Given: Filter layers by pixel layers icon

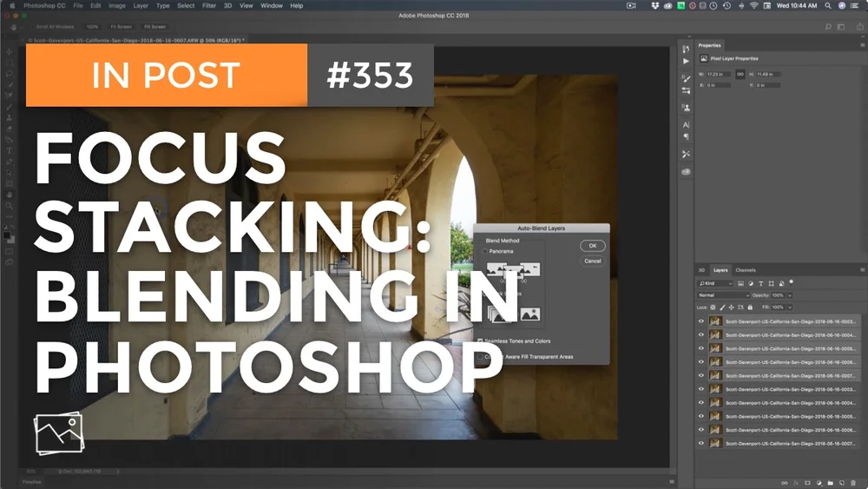Looking at the screenshot, I should (740, 283).
